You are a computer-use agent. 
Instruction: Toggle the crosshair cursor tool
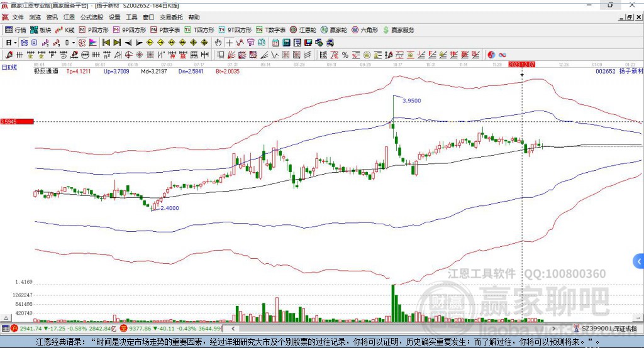(x=229, y=43)
